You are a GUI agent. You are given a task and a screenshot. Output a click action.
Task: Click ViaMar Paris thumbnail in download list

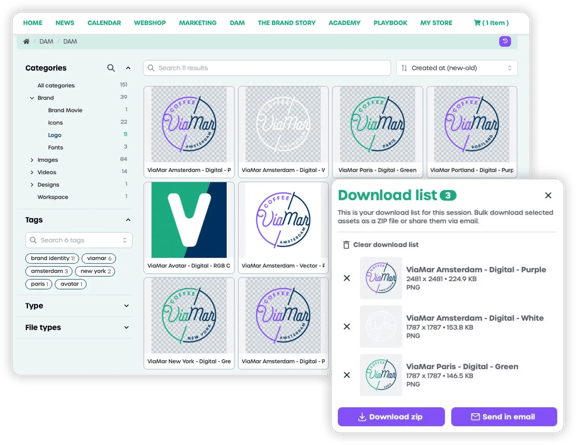pos(381,375)
